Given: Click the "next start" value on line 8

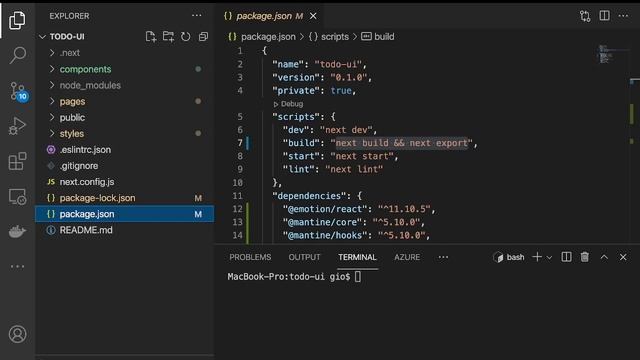Looking at the screenshot, I should pyautogui.click(x=362, y=156).
